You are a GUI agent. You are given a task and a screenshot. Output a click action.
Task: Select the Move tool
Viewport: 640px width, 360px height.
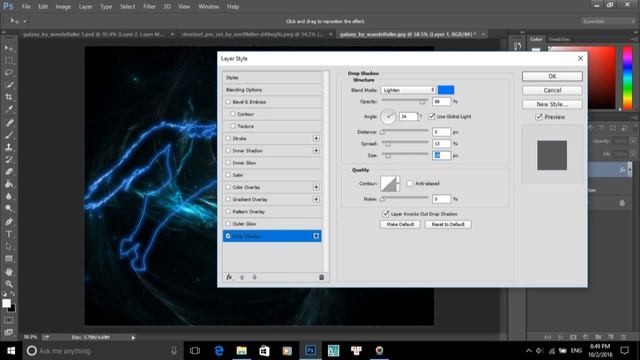click(9, 48)
